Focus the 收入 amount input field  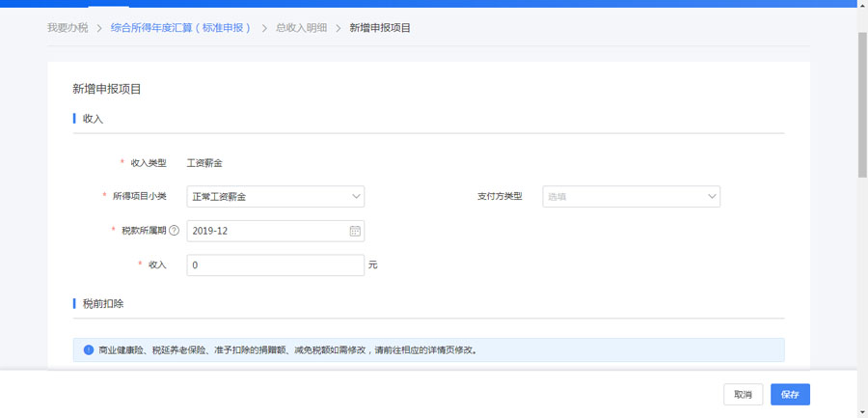click(275, 265)
